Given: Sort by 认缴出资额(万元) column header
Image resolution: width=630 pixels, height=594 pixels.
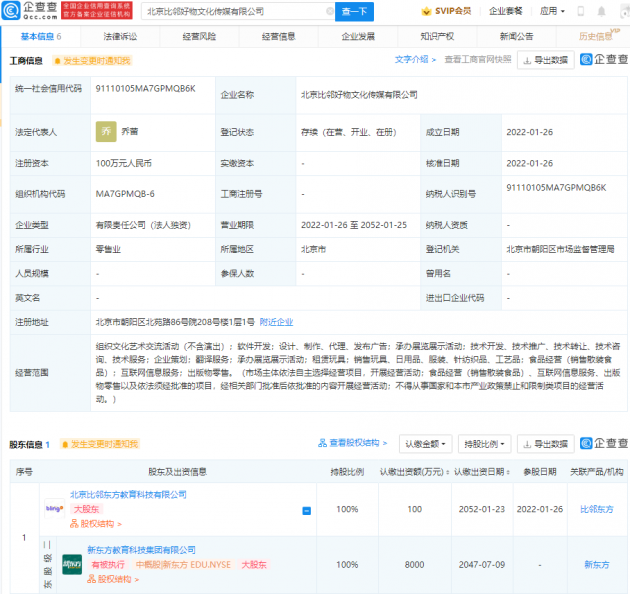Looking at the screenshot, I should (415, 472).
